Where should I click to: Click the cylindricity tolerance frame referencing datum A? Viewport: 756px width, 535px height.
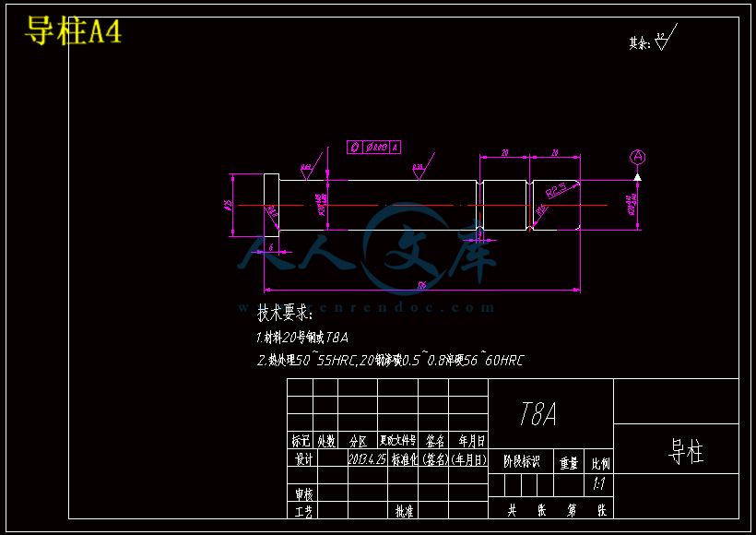(373, 148)
